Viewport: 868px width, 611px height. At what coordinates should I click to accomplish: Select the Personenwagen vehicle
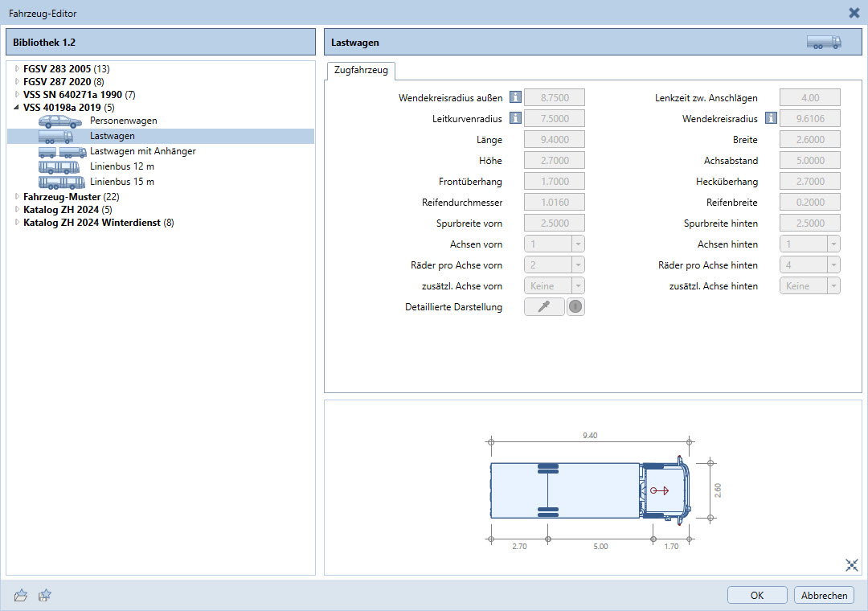coord(123,121)
